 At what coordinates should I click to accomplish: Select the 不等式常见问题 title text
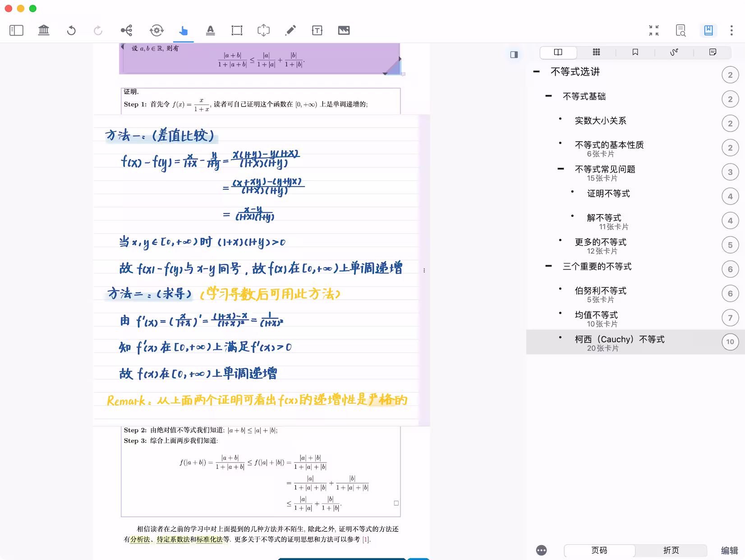tap(605, 169)
